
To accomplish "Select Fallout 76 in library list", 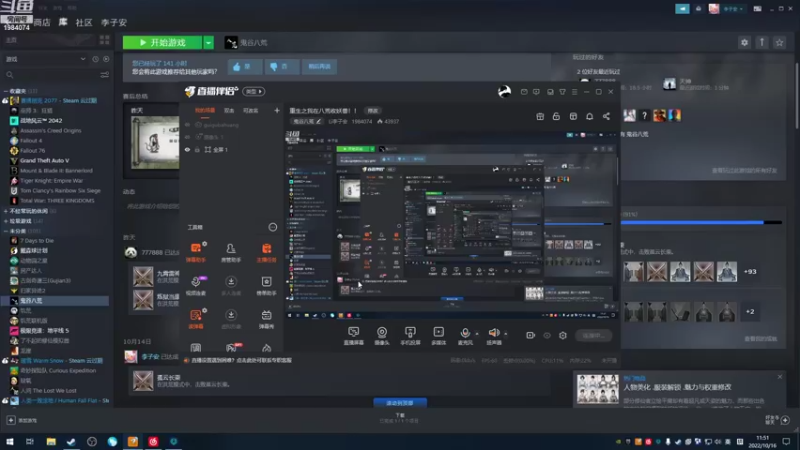I will click(x=33, y=151).
